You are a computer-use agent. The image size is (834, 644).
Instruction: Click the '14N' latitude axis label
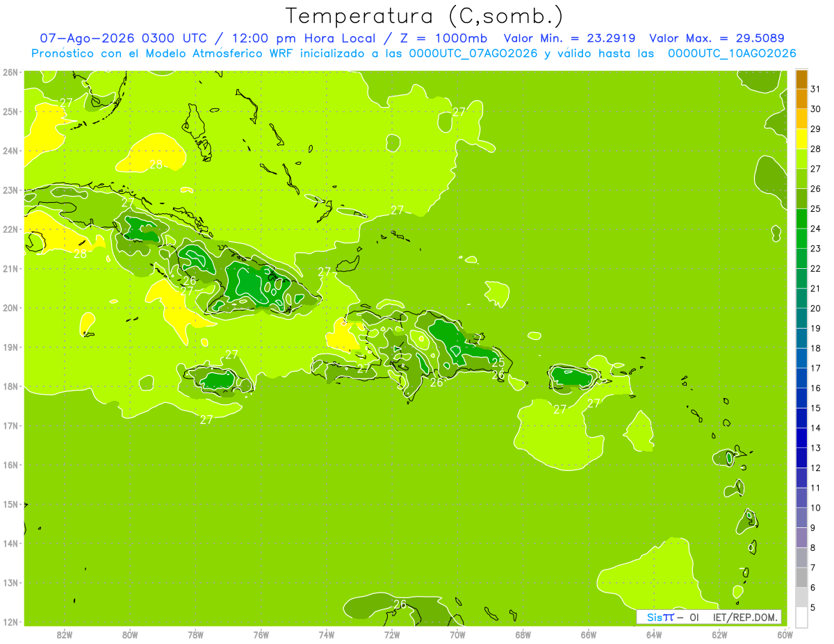click(10, 543)
